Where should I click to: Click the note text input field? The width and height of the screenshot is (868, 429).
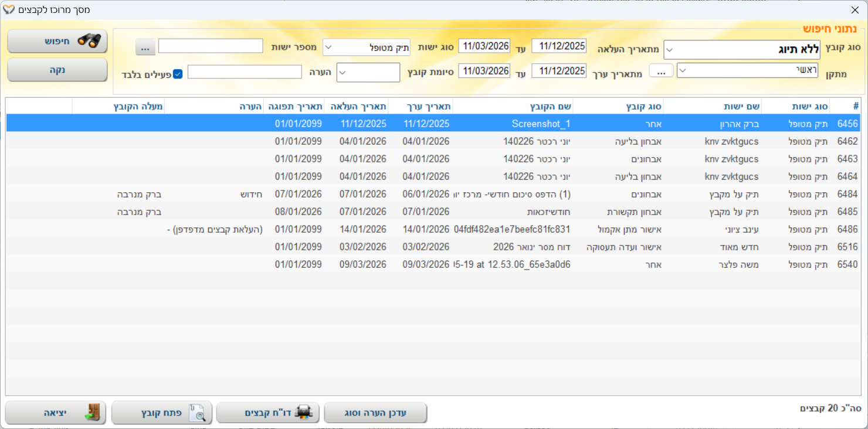coord(245,72)
